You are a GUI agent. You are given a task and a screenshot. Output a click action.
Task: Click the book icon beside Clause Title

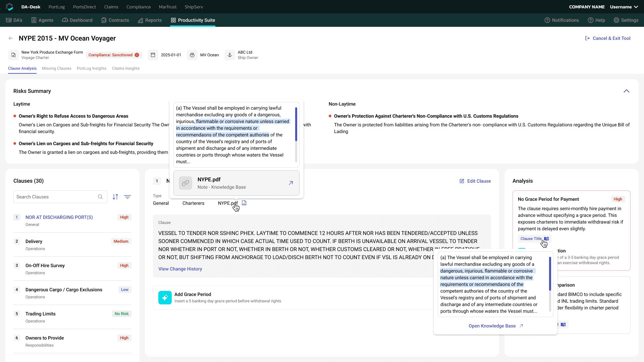[546, 239]
